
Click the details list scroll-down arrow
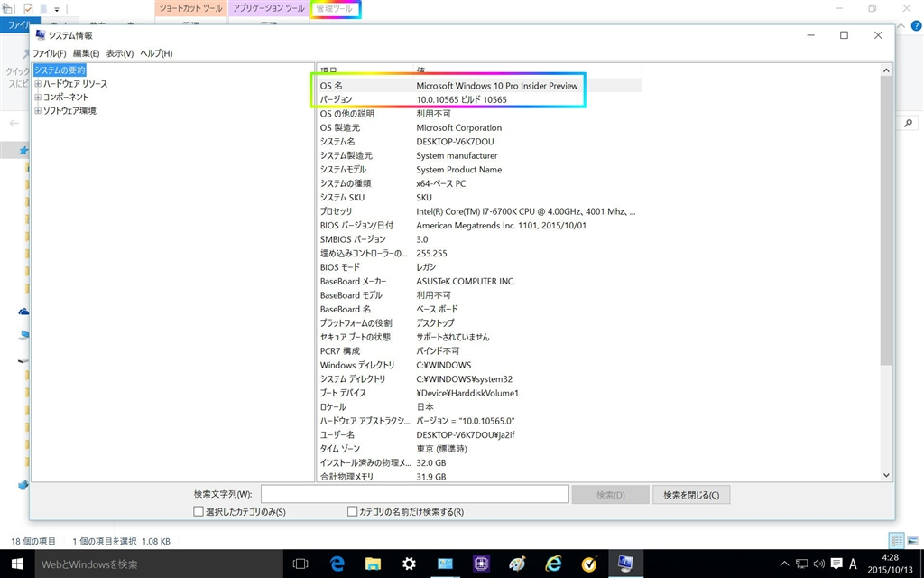point(886,475)
